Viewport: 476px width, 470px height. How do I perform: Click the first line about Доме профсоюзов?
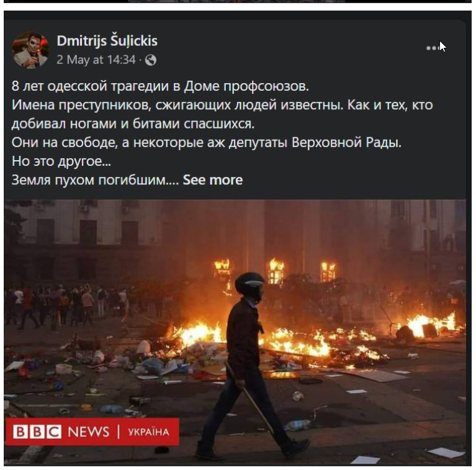pyautogui.click(x=160, y=86)
